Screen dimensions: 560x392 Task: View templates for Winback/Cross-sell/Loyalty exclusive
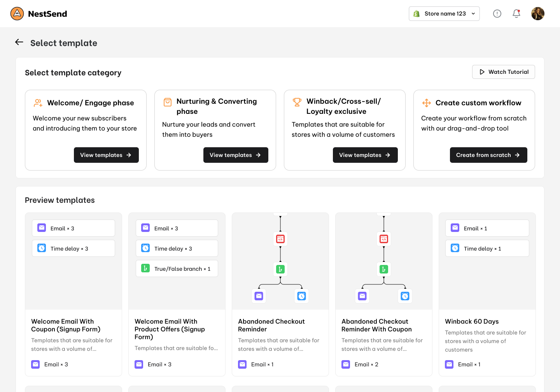[x=365, y=155]
